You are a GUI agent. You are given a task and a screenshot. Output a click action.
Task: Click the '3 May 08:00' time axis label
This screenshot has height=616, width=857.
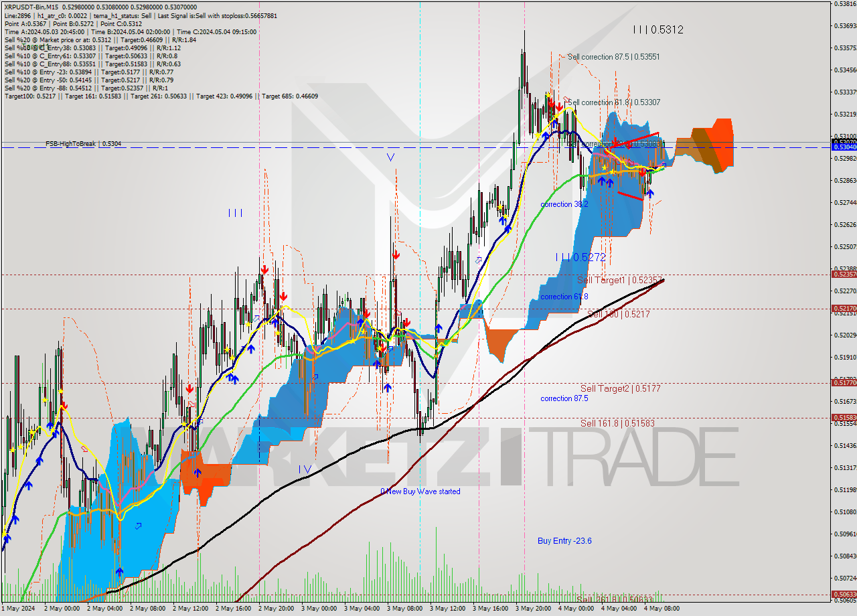coord(404,609)
